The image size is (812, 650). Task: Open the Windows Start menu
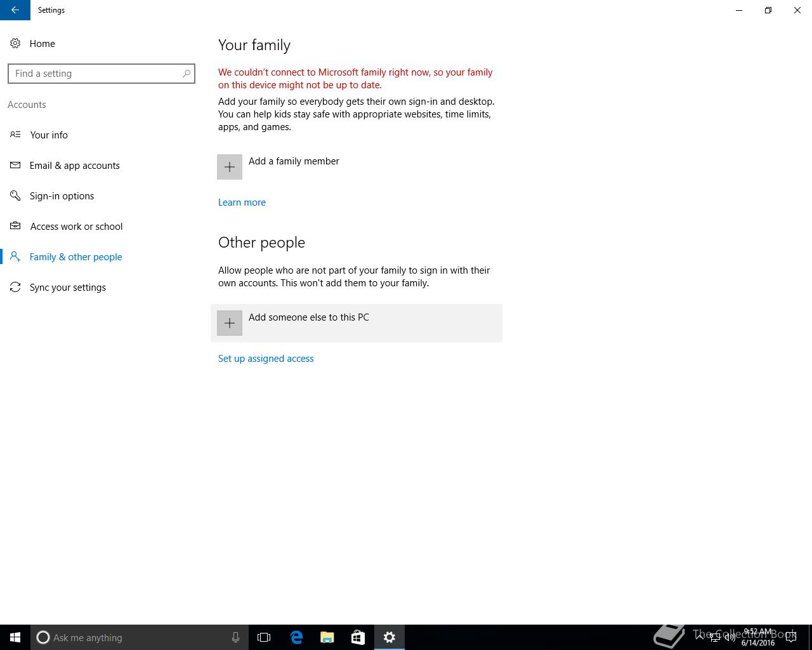pos(15,637)
